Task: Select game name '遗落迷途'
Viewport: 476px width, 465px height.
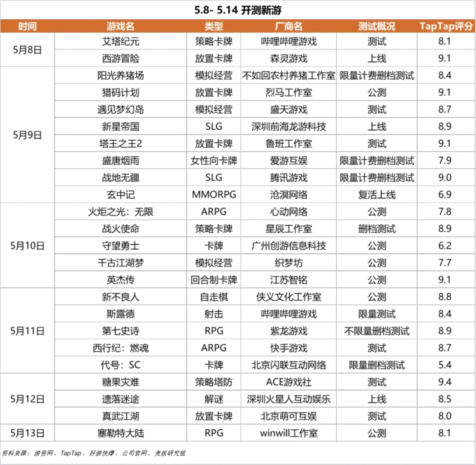Action: pos(120,399)
